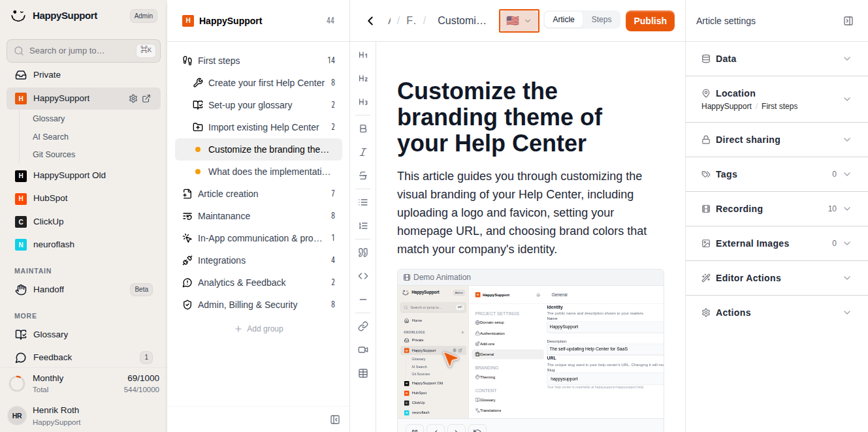Expand the Data section
The width and height of the screenshot is (868, 432).
pos(777,59)
